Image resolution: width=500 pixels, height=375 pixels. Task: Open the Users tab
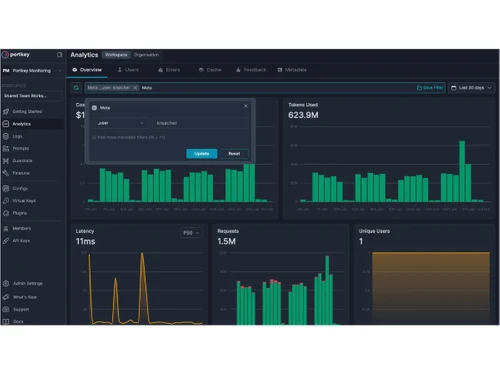point(128,70)
